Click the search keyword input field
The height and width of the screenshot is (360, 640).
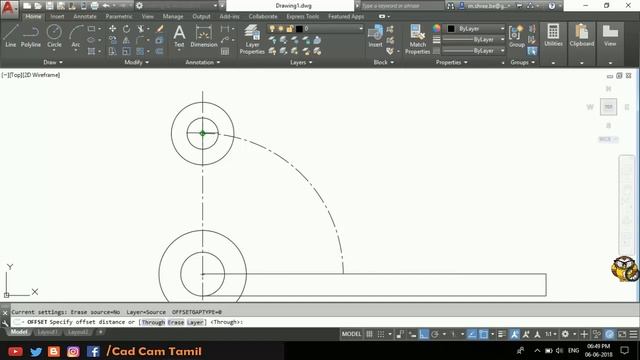402,6
